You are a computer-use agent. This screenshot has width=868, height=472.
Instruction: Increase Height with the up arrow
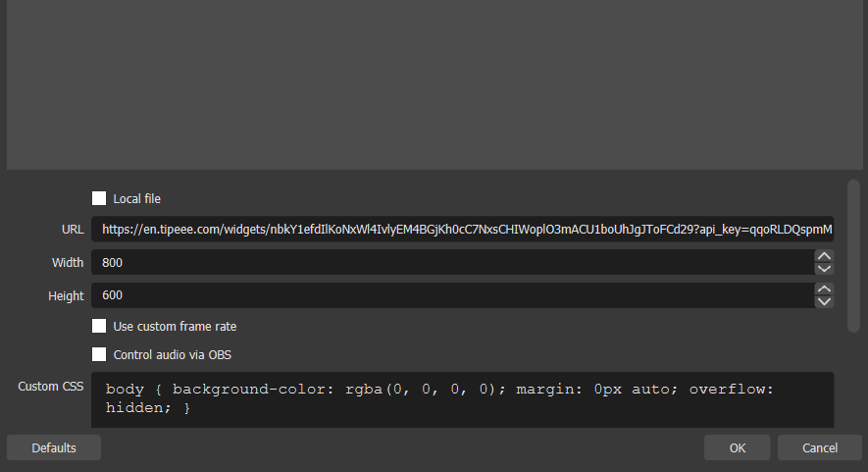(824, 289)
